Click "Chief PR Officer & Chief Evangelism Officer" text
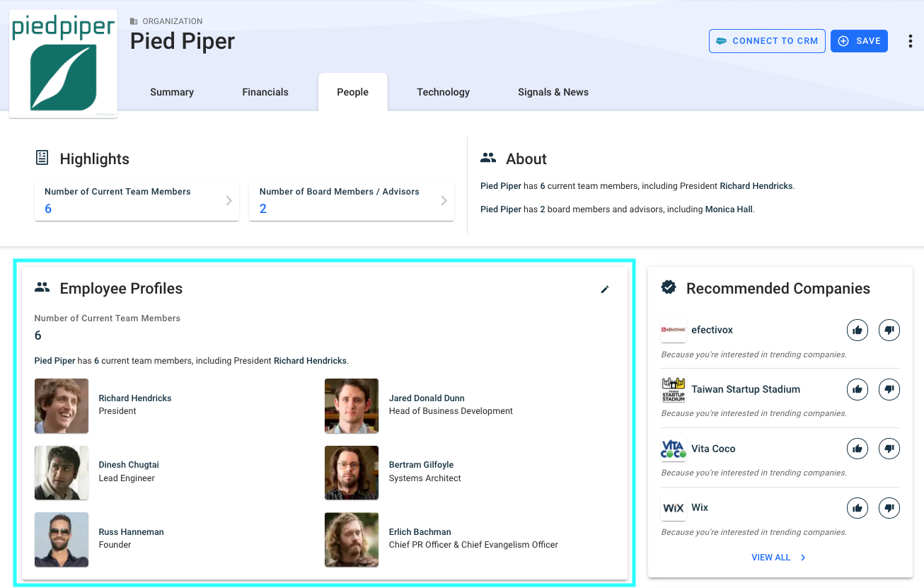 click(473, 545)
